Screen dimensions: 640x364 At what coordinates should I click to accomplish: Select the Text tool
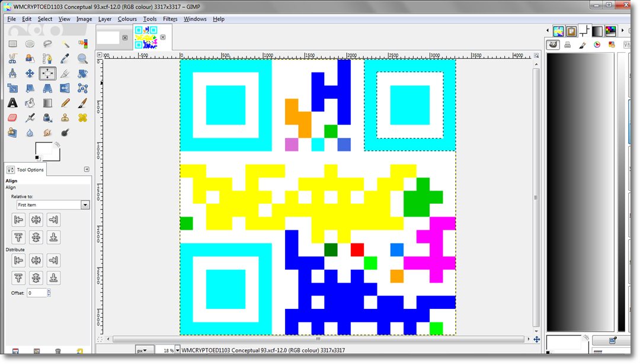(12, 103)
